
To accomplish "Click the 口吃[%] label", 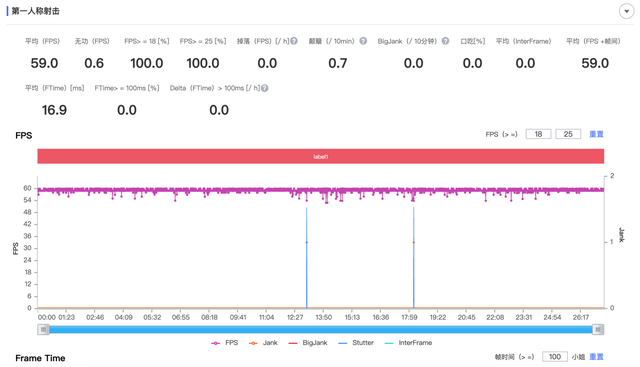I will 473,41.
